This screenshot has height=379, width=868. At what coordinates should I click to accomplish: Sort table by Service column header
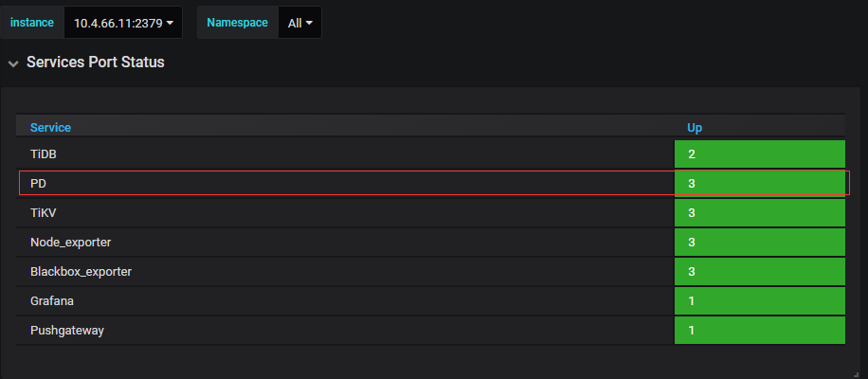click(x=51, y=127)
